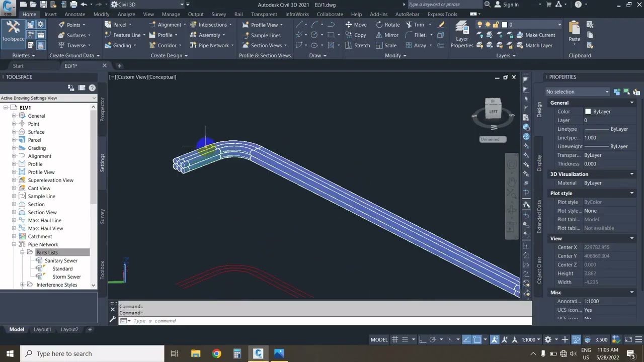644x362 pixels.
Task: Expand the Surface settings node
Action: (14, 132)
